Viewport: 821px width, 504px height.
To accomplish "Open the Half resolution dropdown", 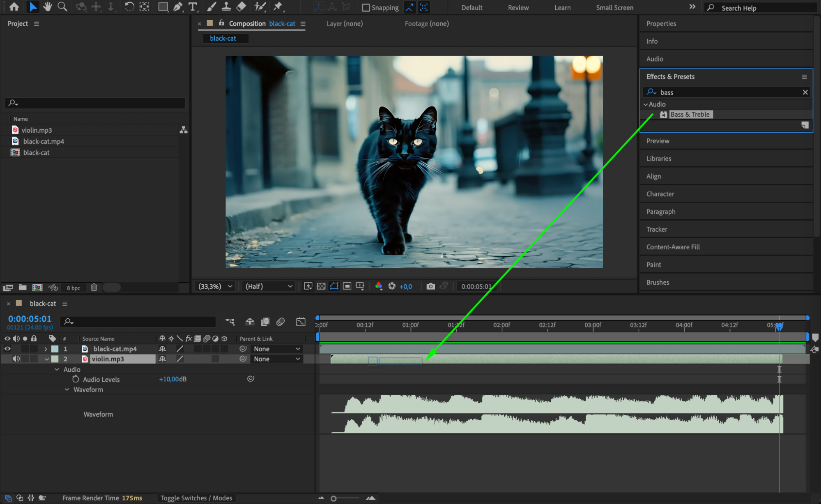I will (x=269, y=286).
